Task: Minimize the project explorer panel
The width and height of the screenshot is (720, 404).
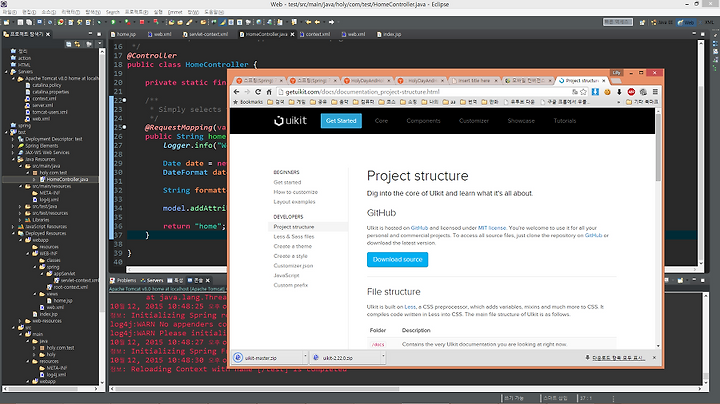Action: click(x=90, y=34)
